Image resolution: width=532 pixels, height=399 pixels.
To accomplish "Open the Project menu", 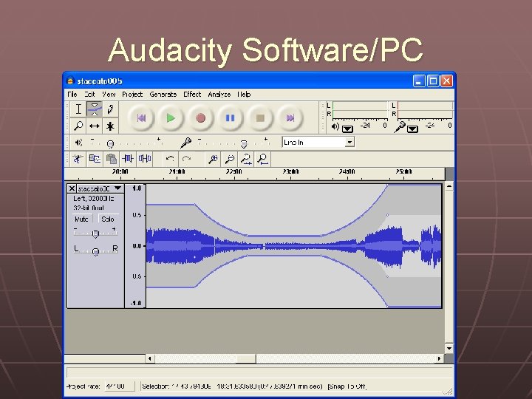I will pyautogui.click(x=132, y=95).
